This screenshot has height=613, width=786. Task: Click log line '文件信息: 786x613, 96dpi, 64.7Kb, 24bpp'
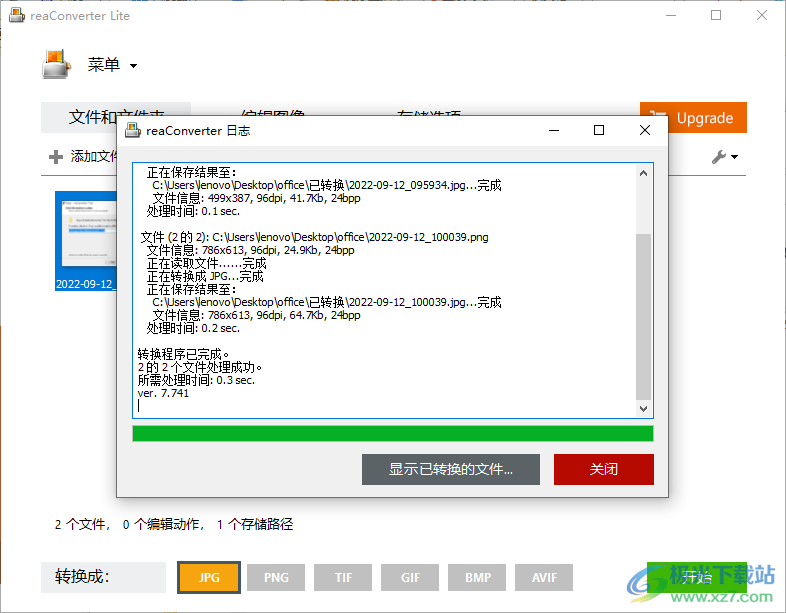[x=256, y=315]
